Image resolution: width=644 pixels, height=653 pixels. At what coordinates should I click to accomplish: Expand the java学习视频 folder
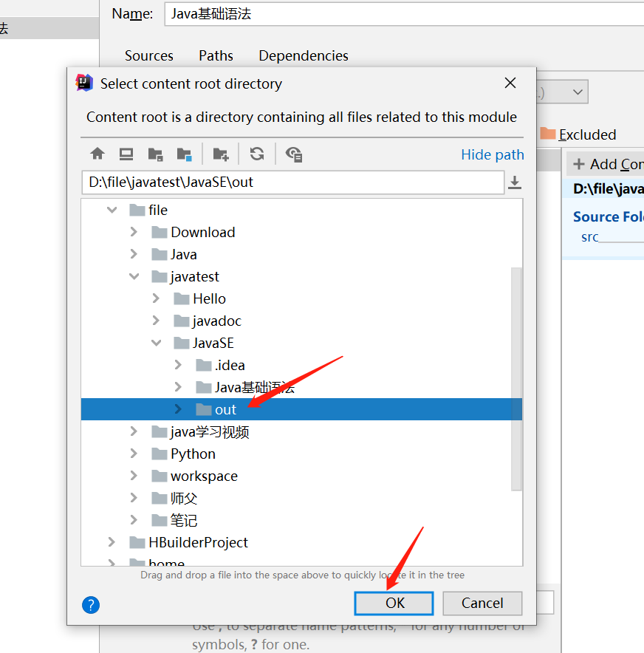coord(134,431)
